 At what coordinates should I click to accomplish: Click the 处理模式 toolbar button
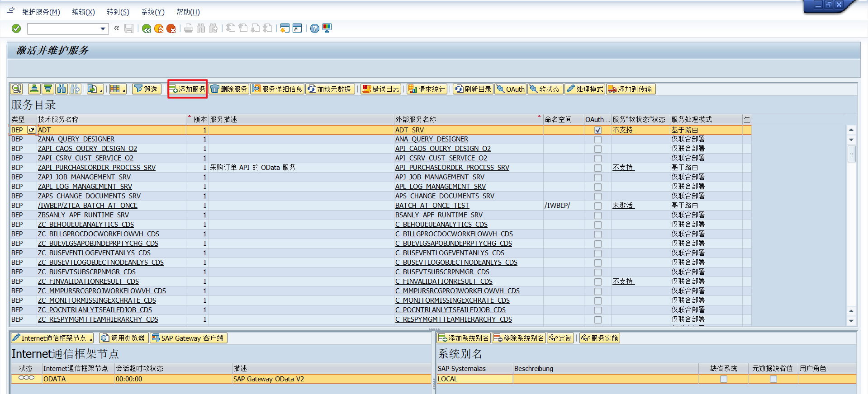(x=585, y=89)
